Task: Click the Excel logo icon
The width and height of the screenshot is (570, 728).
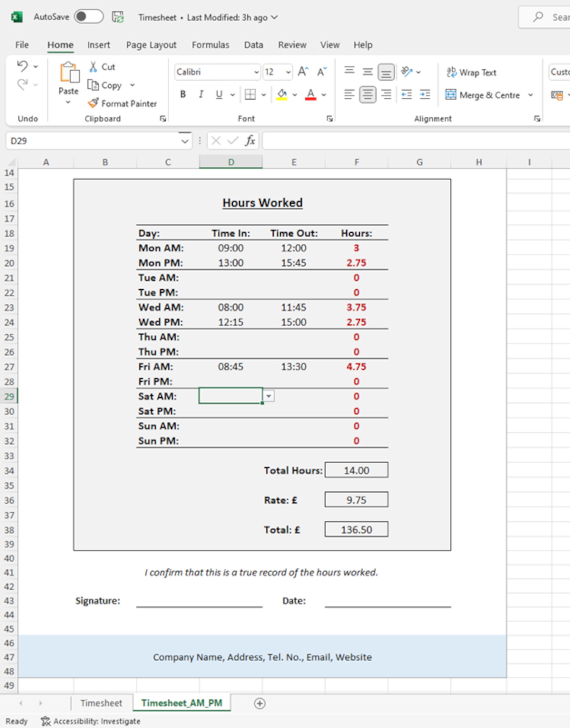Action: (17, 17)
